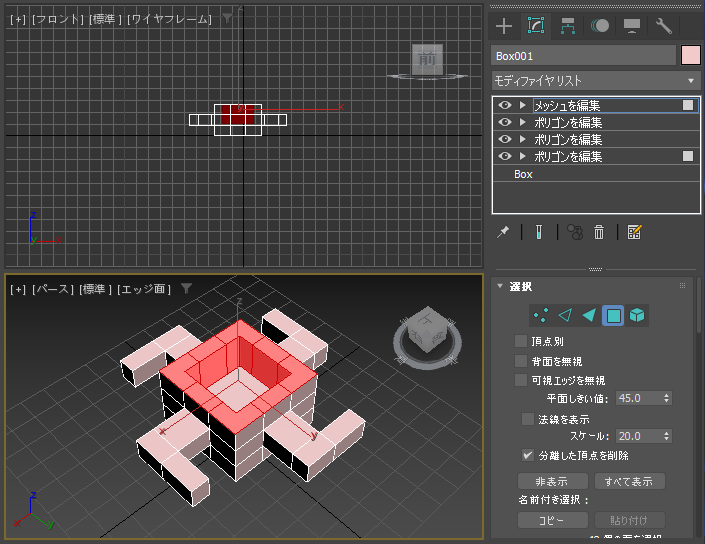This screenshot has height=544, width=705.
Task: Open Configure Modifier Sets icon
Action: (x=634, y=232)
